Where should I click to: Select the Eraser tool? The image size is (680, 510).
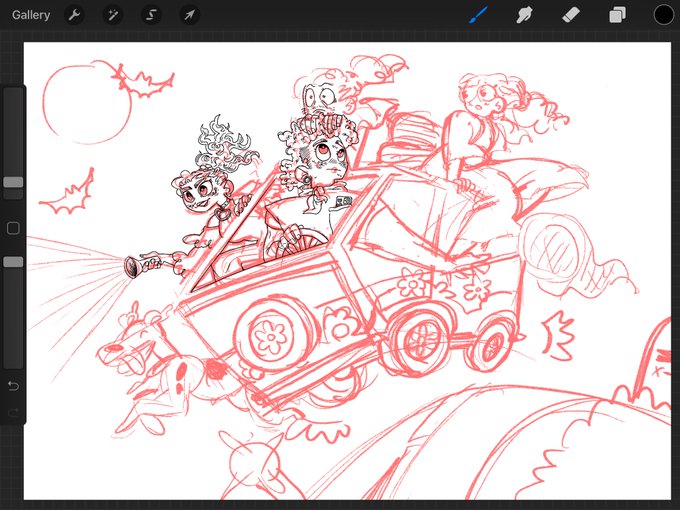(571, 15)
